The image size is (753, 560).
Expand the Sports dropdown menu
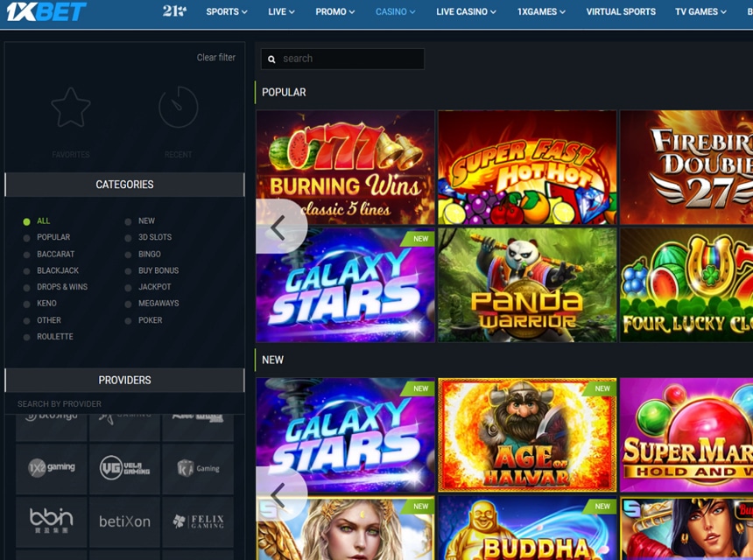[x=226, y=12]
